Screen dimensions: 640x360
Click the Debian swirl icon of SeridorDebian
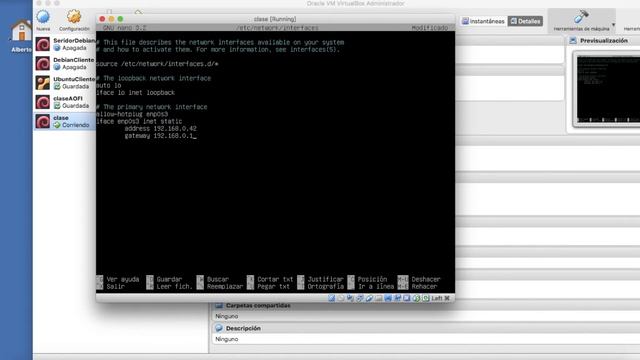[x=43, y=44]
